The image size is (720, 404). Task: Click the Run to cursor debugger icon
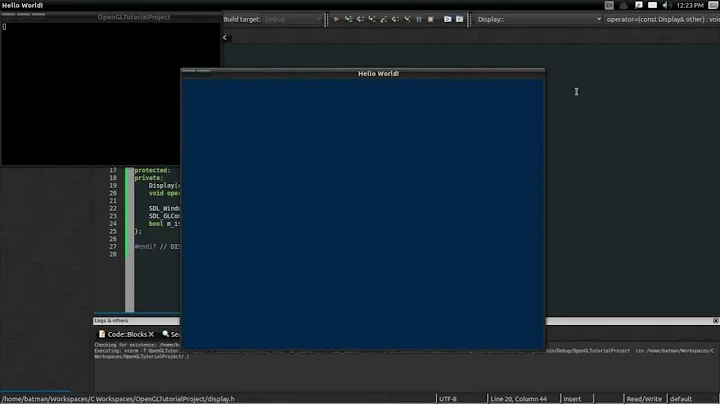[349, 19]
